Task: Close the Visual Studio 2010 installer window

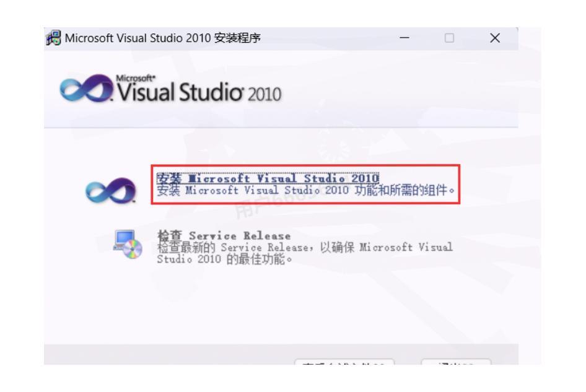Action: click(x=494, y=39)
